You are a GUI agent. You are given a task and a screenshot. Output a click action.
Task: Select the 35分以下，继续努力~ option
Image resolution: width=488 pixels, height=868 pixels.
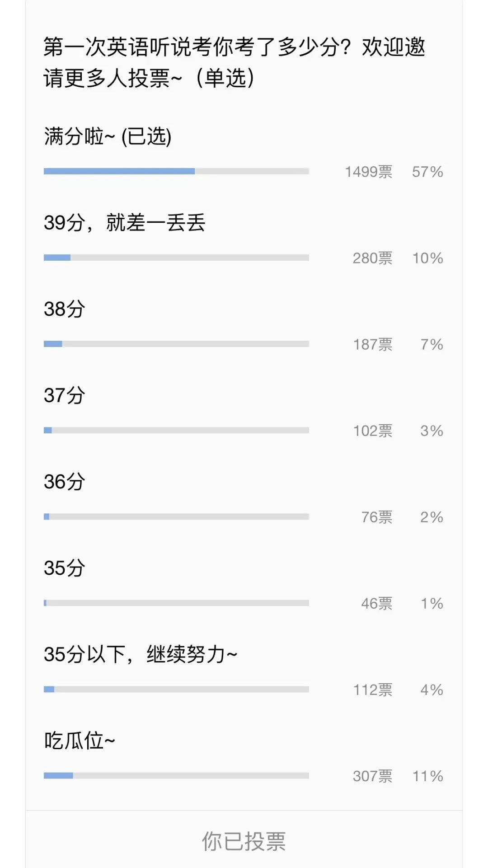[x=140, y=654]
